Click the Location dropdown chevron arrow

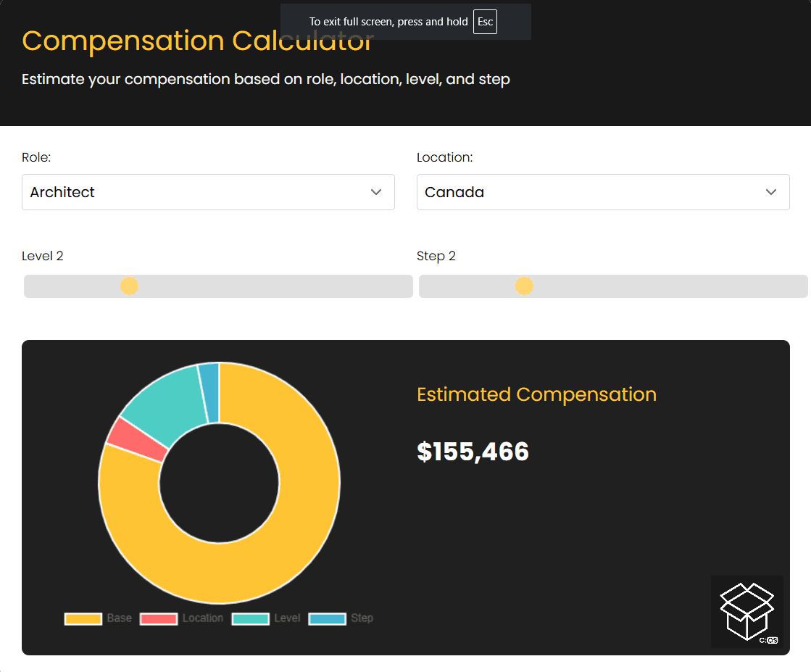pos(771,192)
